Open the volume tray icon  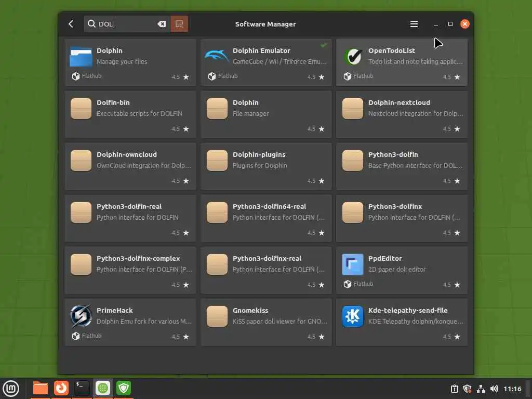[494, 389]
